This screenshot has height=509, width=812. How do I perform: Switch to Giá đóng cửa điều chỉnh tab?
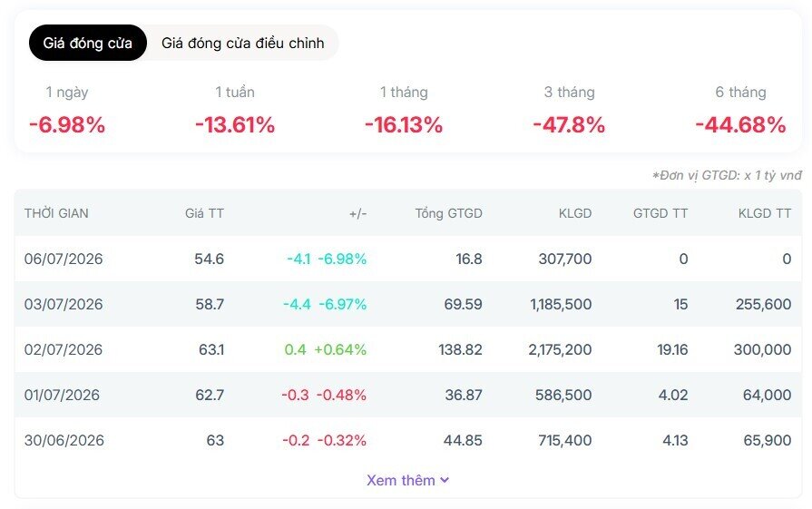pos(243,43)
